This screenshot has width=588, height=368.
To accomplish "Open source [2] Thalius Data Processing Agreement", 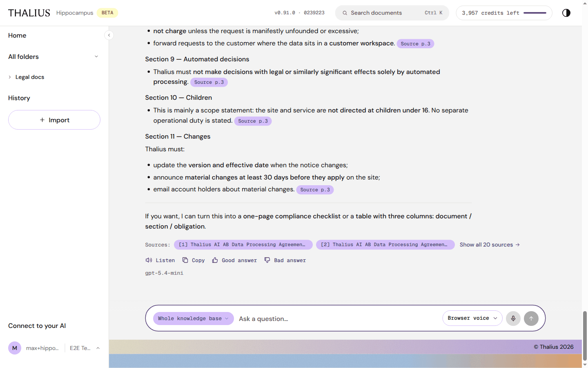I will pos(385,245).
